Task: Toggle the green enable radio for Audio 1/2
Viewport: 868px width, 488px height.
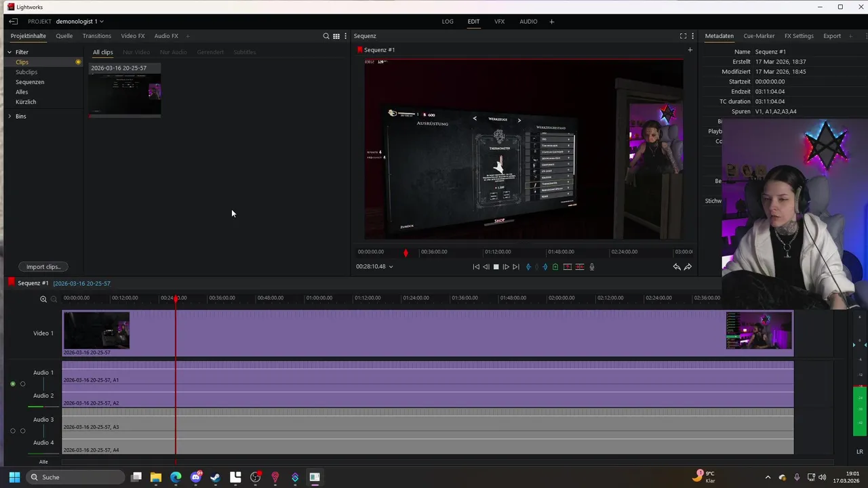Action: pos(13,384)
